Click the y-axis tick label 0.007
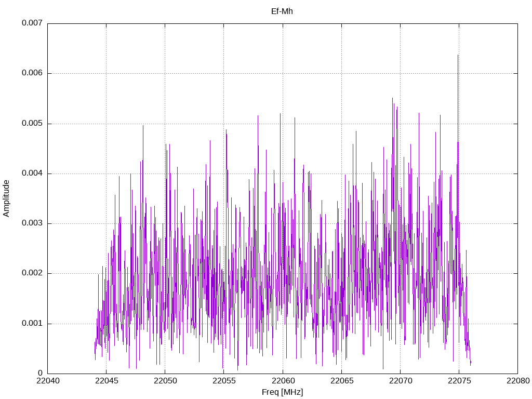Image resolution: width=532 pixels, height=399 pixels. click(32, 23)
